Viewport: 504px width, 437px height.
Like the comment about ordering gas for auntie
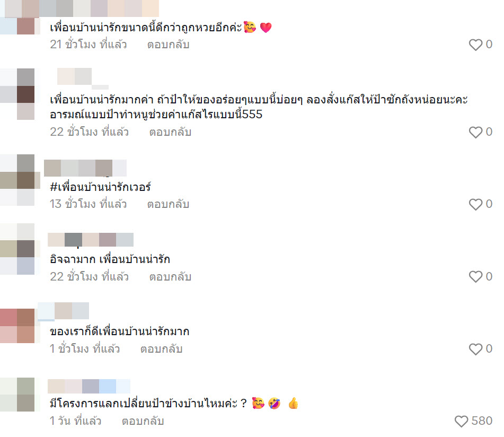click(x=475, y=132)
